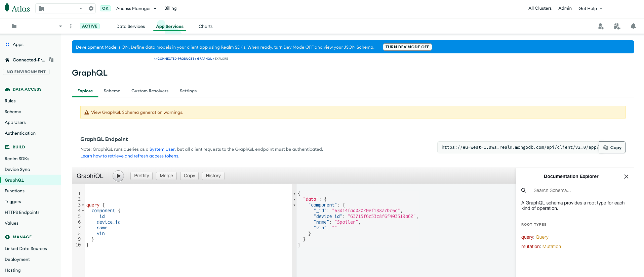Open the access tokens learning link
Screen dimensions: 644x277
[130, 156]
